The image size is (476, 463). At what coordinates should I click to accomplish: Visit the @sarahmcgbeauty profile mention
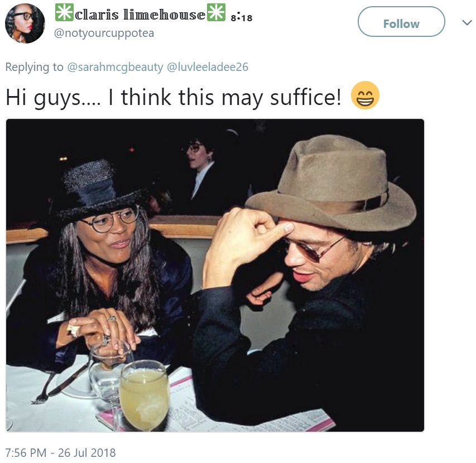pos(115,67)
